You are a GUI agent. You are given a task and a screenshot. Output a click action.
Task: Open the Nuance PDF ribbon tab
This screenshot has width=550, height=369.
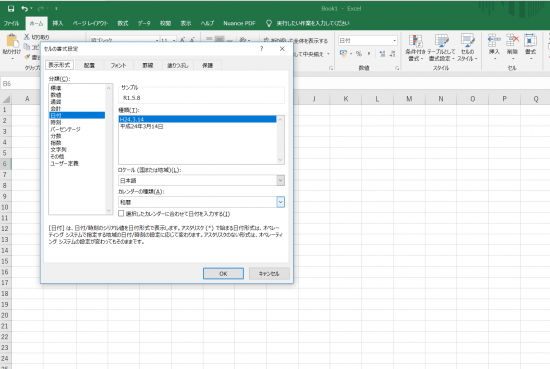coord(239,23)
